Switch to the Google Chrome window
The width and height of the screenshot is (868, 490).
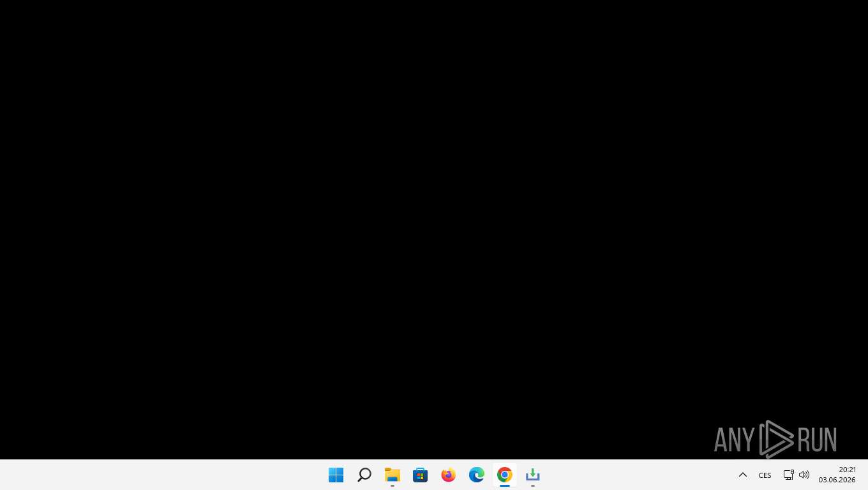(505, 475)
